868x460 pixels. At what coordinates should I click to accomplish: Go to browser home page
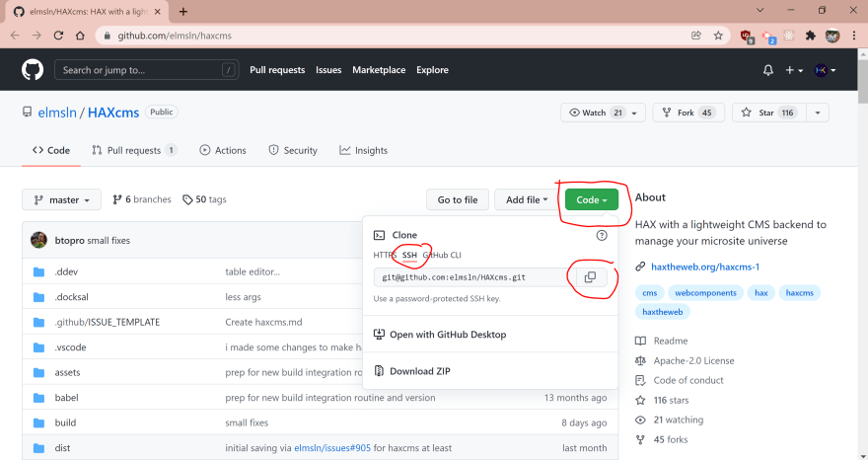pyautogui.click(x=80, y=36)
